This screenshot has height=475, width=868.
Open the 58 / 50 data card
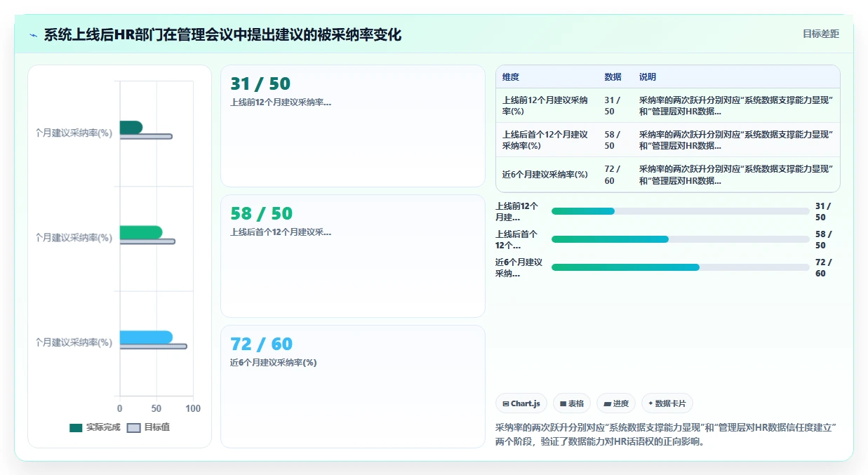[353, 256]
